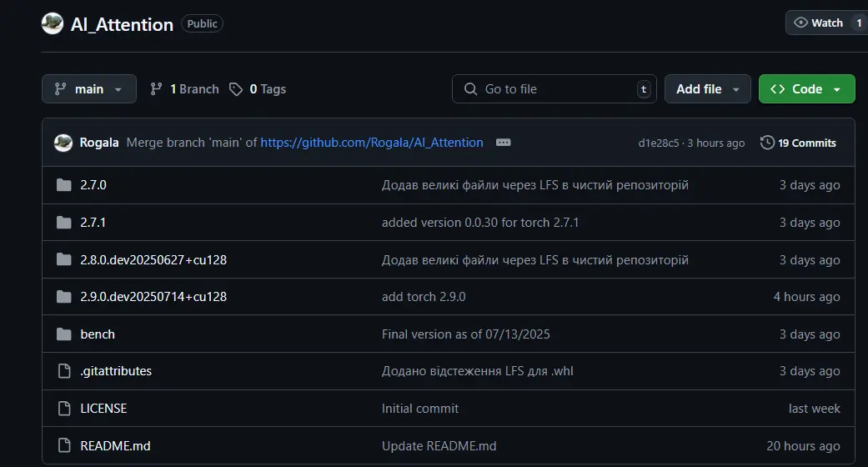Click the tag icon beside 0 Tags

236,89
